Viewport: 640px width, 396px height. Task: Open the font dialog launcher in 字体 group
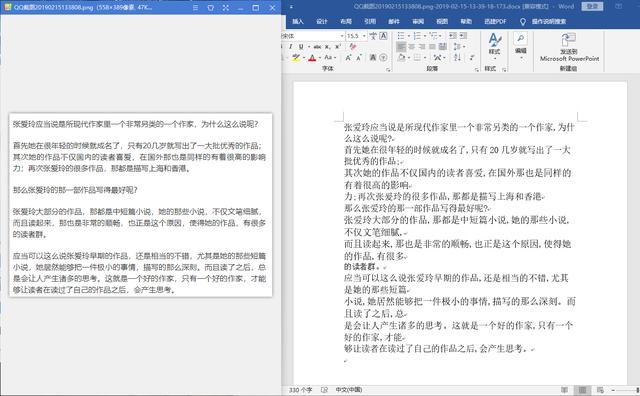(388, 70)
